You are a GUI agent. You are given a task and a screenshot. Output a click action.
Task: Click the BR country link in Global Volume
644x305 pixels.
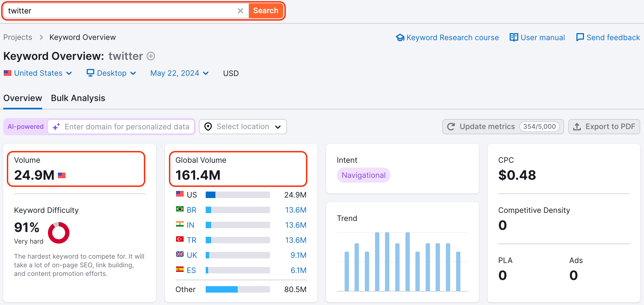(191, 210)
